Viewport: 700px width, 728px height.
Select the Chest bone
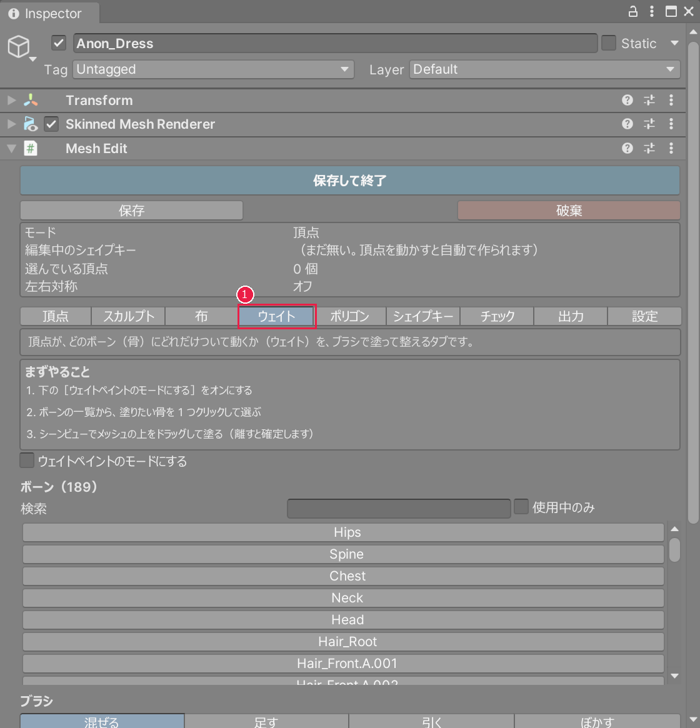343,576
